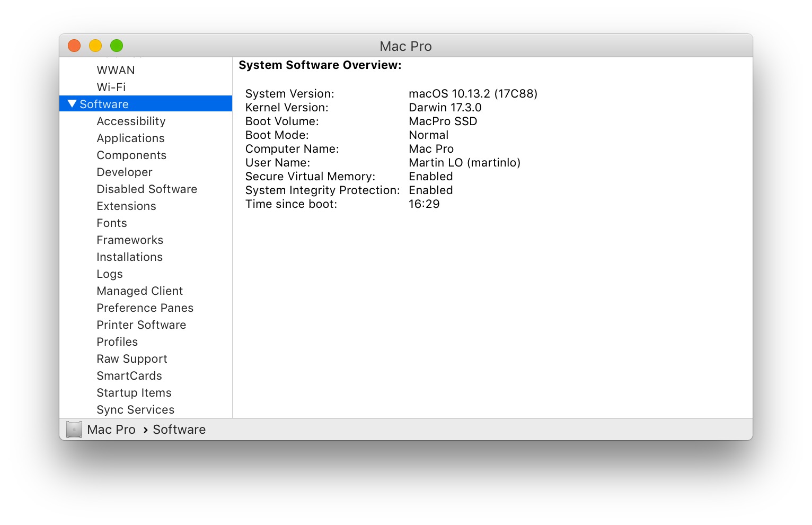
Task: Click the Computer Name label
Action: click(x=292, y=149)
